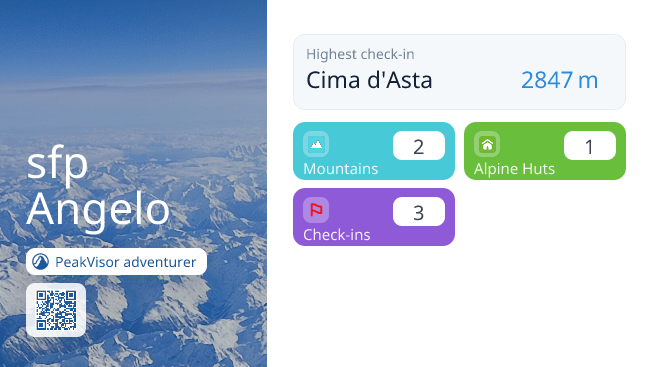Open the Check-ins stat tile
650x367 pixels.
point(374,217)
